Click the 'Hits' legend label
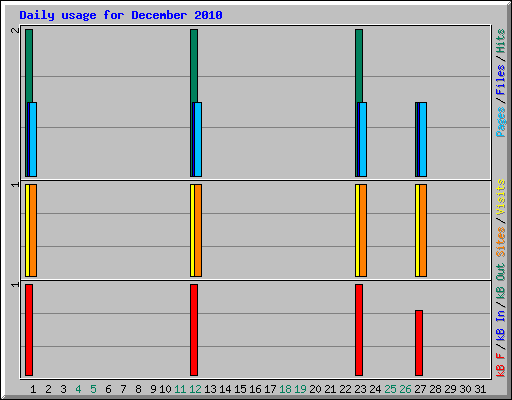 (x=500, y=41)
